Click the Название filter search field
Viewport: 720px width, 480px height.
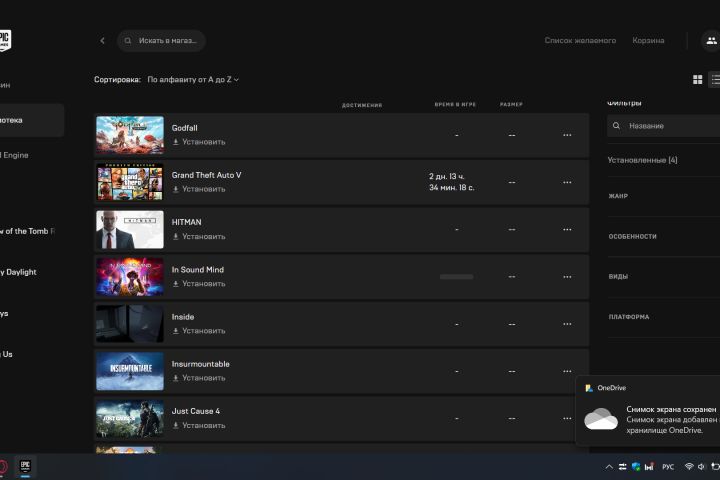[664, 126]
